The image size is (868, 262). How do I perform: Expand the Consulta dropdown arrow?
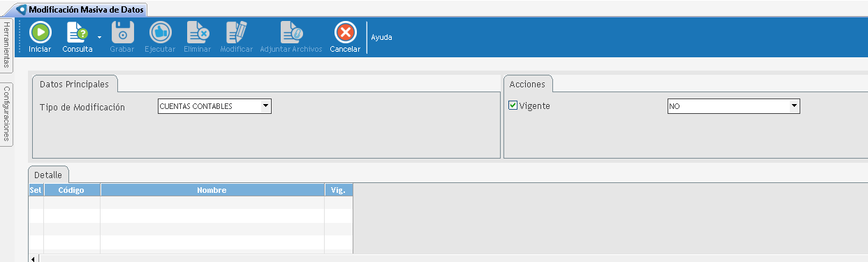pos(99,38)
